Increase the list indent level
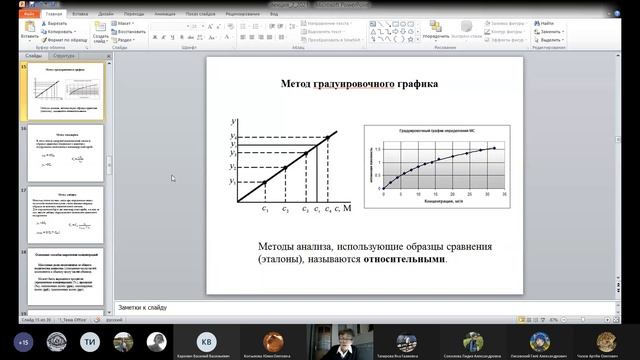The width and height of the screenshot is (640, 360). pyautogui.click(x=280, y=27)
